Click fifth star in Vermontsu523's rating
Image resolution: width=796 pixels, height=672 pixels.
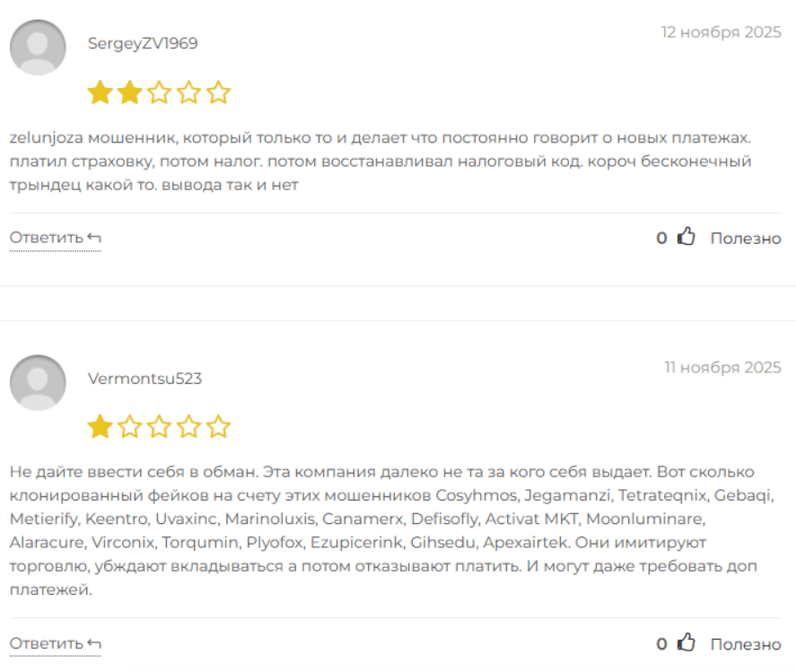click(x=218, y=427)
